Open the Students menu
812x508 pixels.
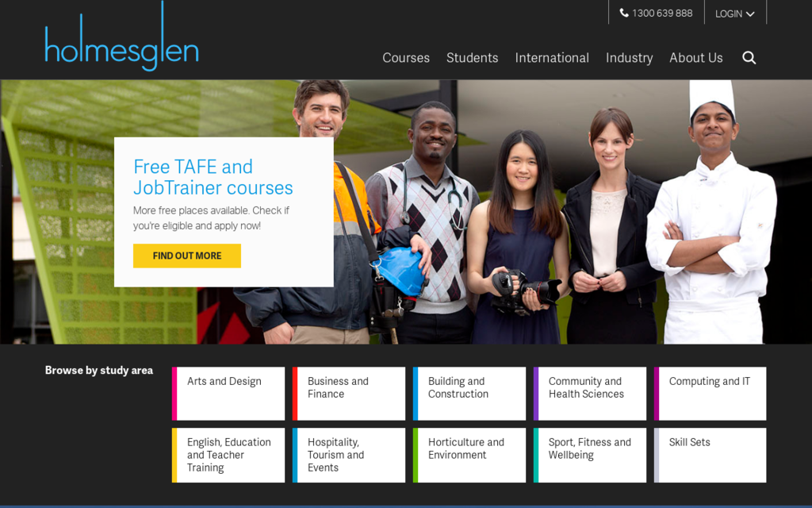472,58
